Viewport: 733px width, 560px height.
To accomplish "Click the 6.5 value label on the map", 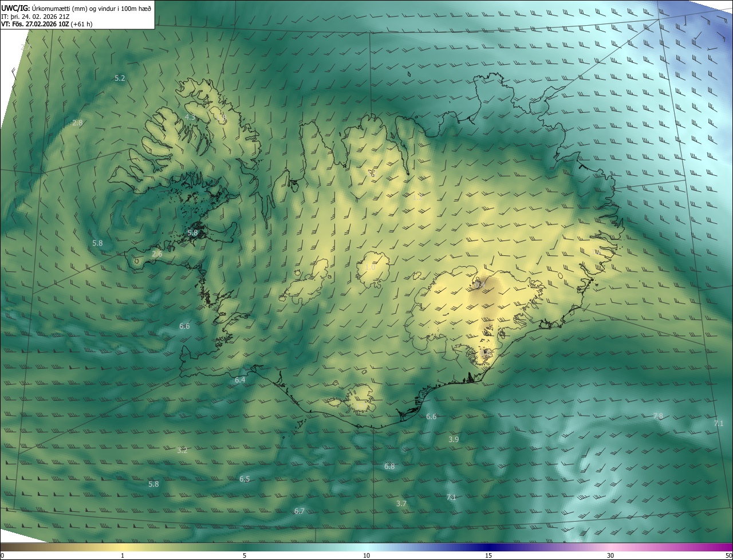I will (x=245, y=479).
